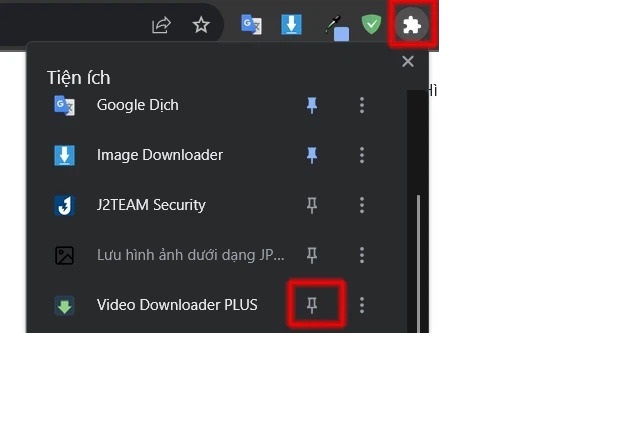Screen dimensions: 640x437
Task: Click the Image Downloader list icon
Action: pos(64,155)
